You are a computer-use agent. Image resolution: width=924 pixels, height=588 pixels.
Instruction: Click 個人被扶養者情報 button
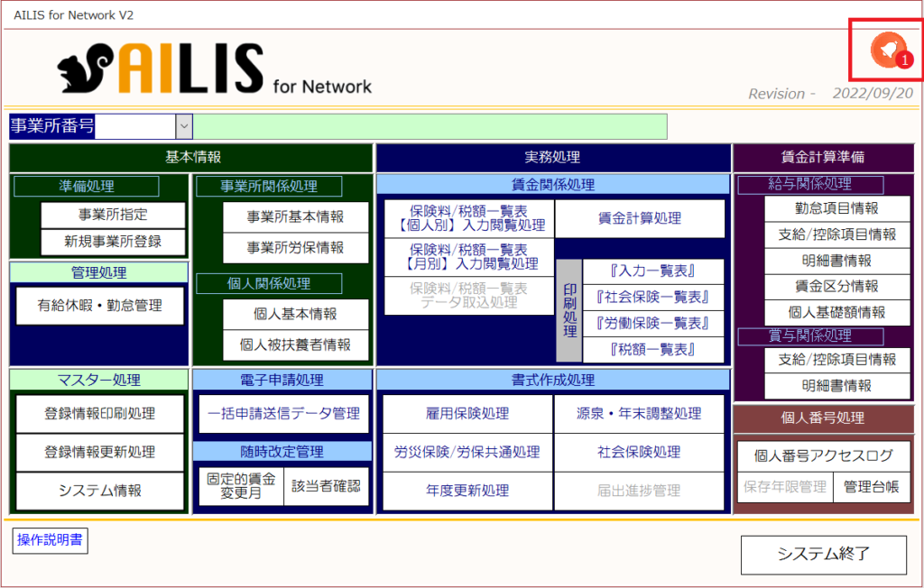pyautogui.click(x=295, y=344)
